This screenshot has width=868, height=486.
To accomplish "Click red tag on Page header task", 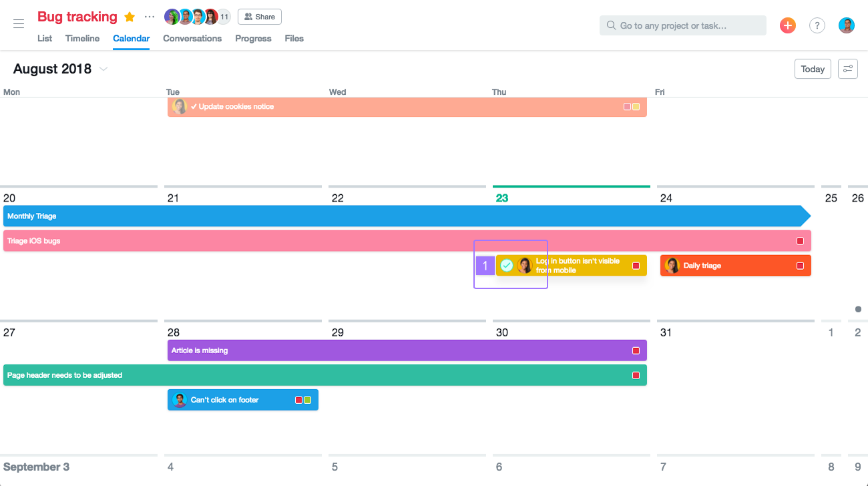I will 636,375.
